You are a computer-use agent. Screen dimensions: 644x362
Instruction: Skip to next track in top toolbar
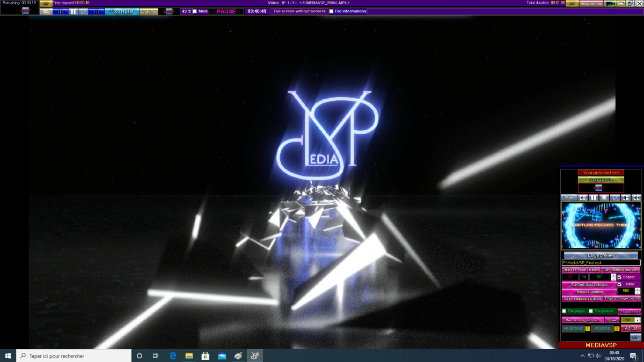(97, 11)
